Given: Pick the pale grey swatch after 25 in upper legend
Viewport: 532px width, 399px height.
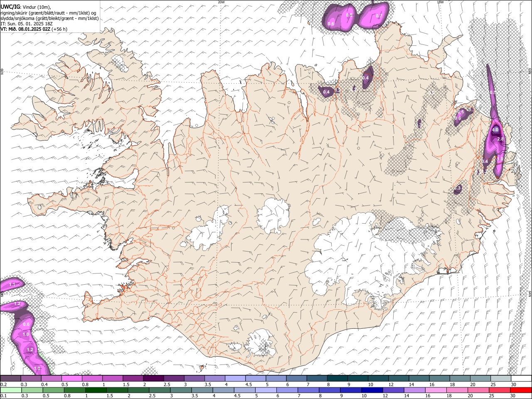Looking at the screenshot, I should pyautogui.click(x=500, y=378).
